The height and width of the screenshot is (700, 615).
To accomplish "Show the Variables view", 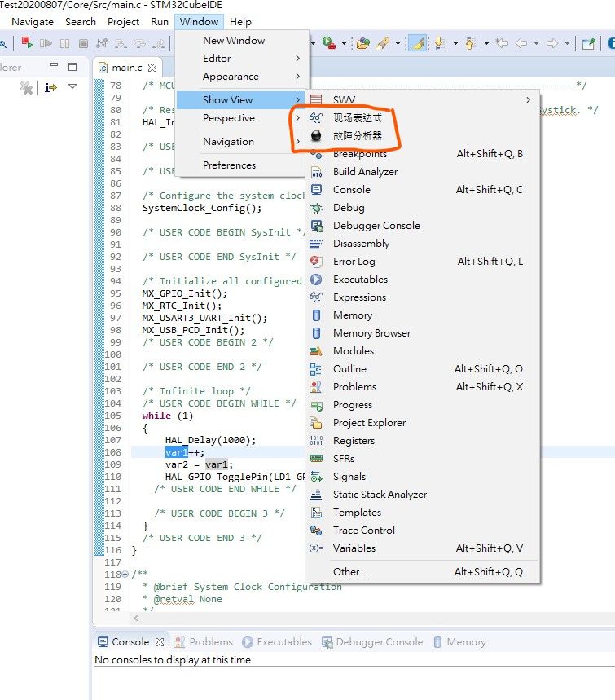I will 422,548.
